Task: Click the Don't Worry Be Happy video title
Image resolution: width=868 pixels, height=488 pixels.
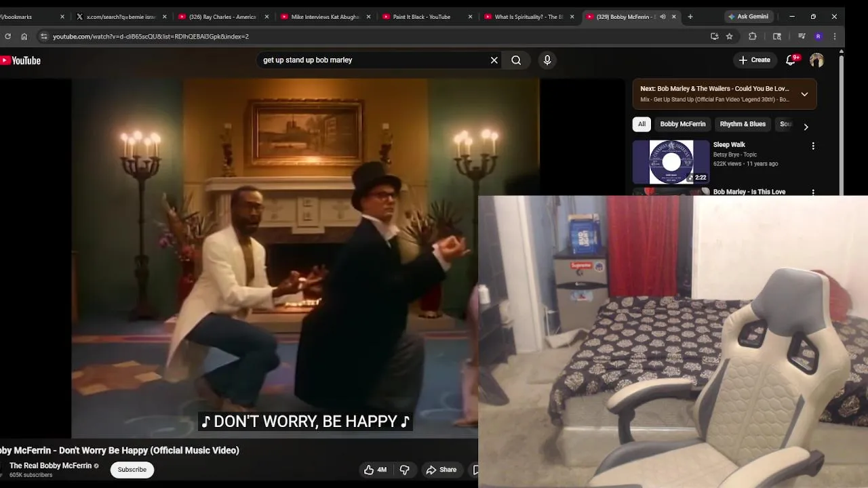Action: pyautogui.click(x=119, y=450)
